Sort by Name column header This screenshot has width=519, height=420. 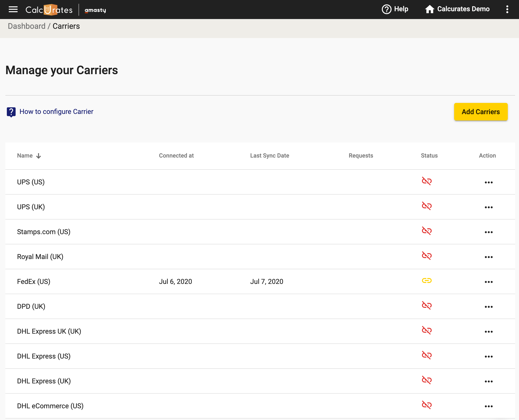25,156
